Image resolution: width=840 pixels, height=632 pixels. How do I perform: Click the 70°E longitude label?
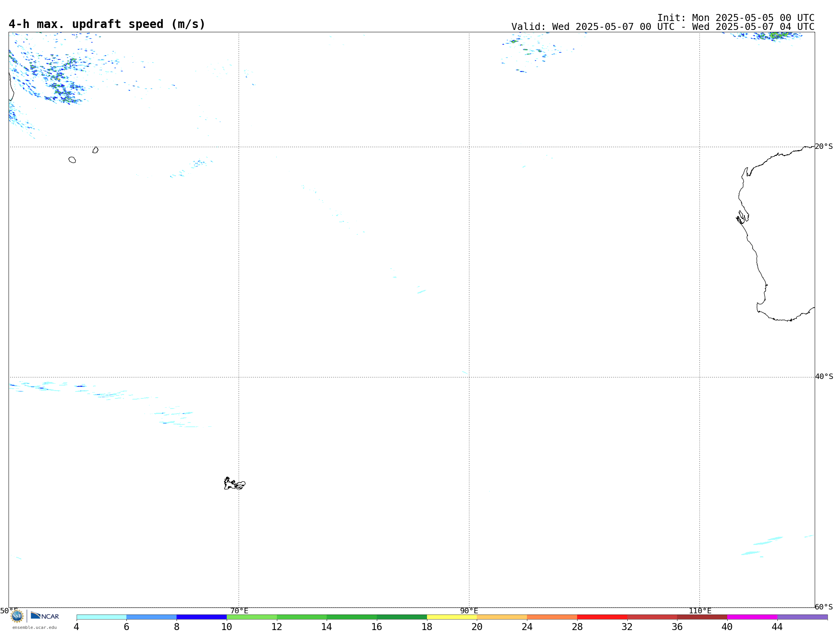click(x=239, y=611)
